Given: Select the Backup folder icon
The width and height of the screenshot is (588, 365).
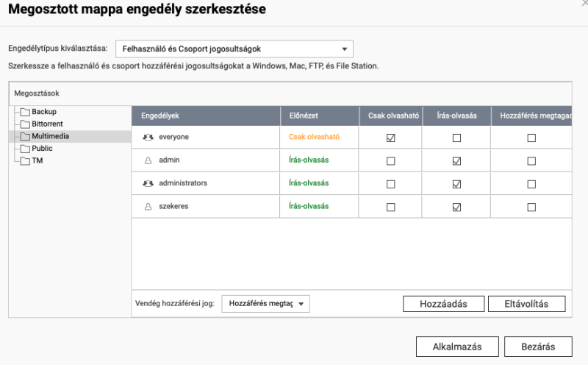Looking at the screenshot, I should 25,112.
